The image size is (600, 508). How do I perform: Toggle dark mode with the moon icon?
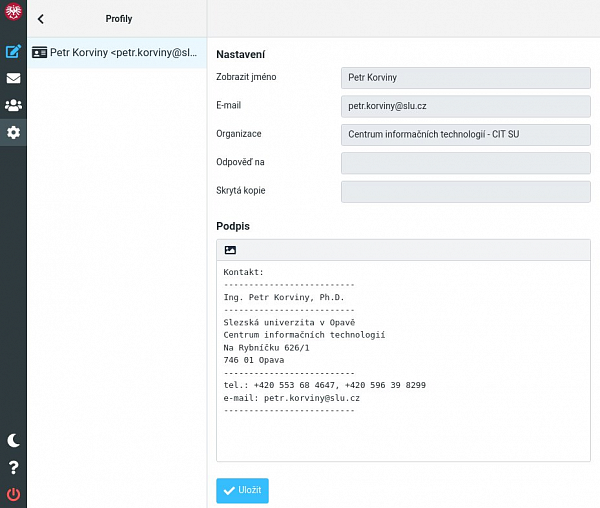click(13, 440)
